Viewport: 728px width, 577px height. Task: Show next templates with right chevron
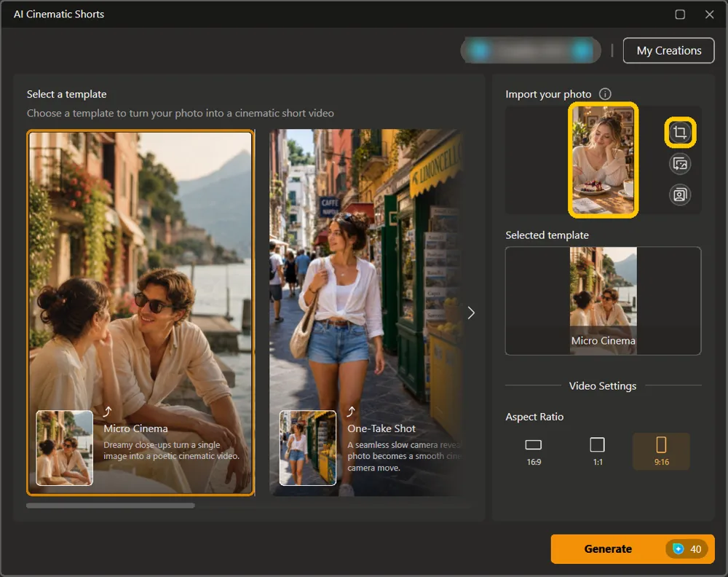coord(471,313)
